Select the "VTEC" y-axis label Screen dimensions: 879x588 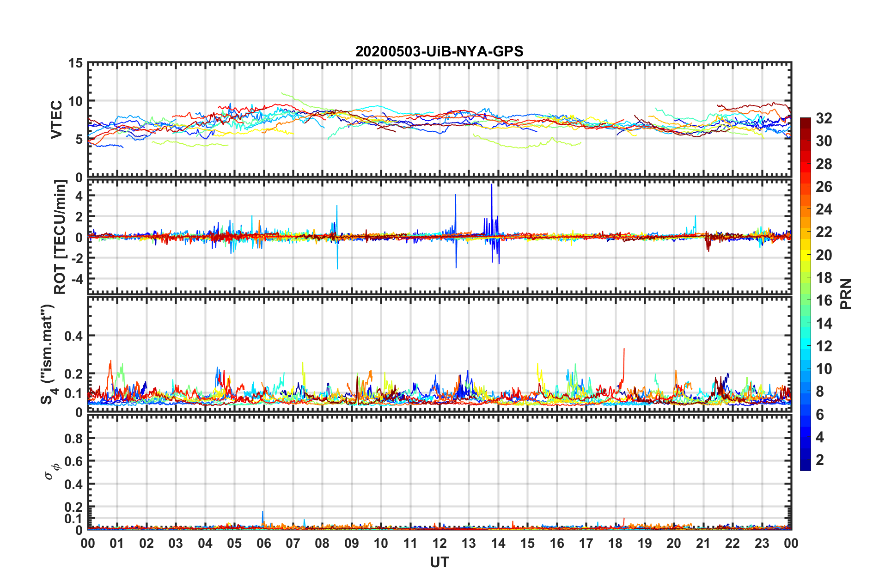(x=56, y=120)
